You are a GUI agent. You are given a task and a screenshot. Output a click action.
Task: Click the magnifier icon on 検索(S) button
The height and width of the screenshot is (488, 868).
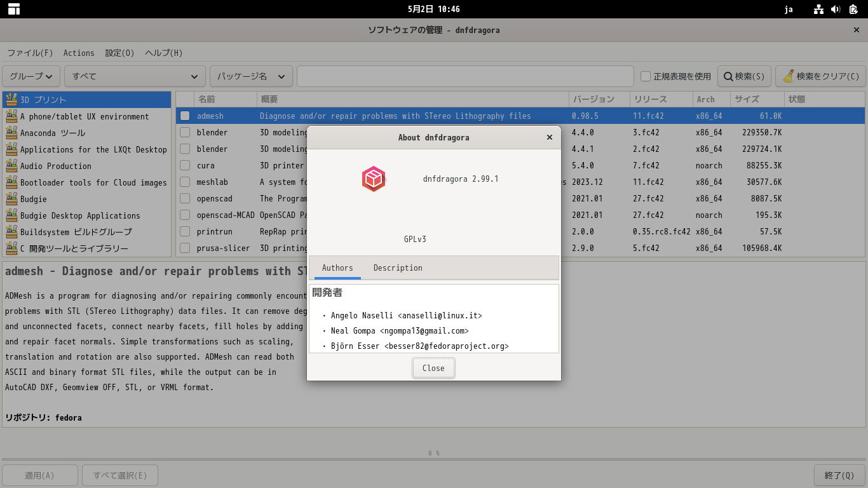728,76
